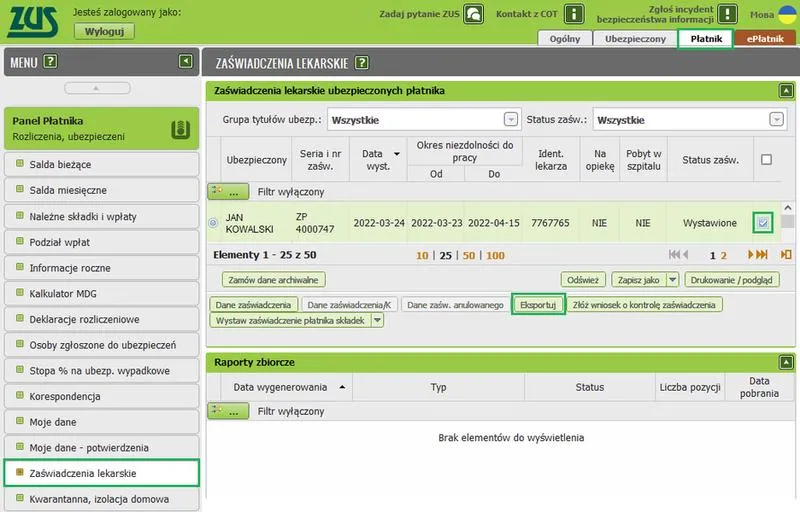The image size is (800, 512).
Task: Open the Grupa tytułów ubezp. dropdown
Action: (x=511, y=119)
